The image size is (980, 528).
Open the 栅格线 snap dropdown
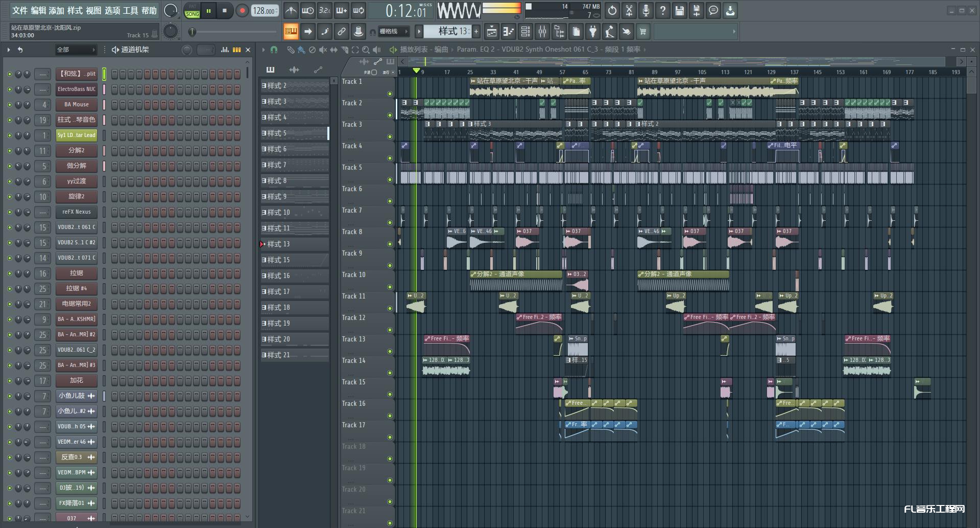pos(393,32)
